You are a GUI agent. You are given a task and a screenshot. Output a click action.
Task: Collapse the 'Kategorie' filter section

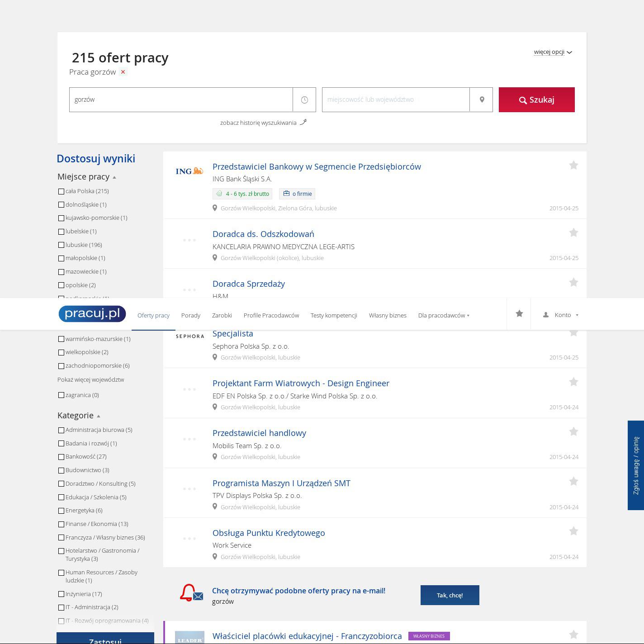79,416
